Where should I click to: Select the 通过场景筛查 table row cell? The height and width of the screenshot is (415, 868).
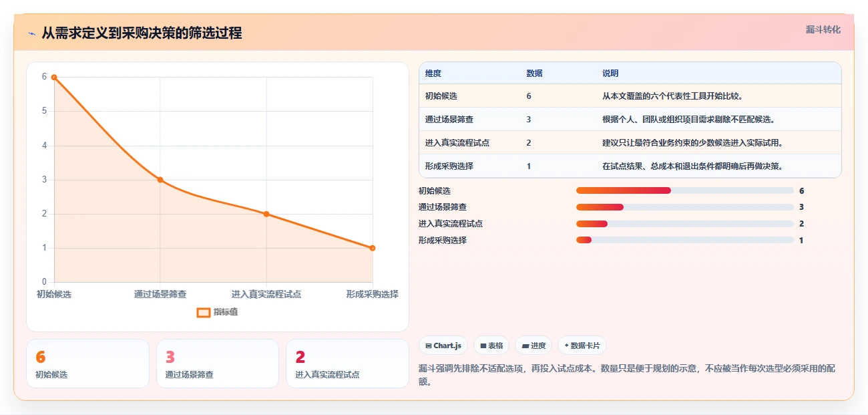tap(449, 120)
